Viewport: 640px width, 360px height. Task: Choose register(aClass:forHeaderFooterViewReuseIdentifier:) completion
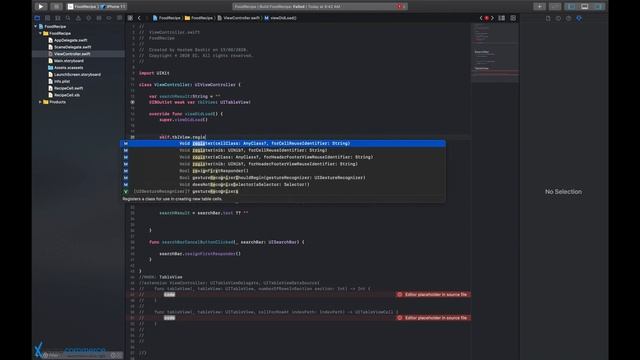pyautogui.click(x=282, y=157)
